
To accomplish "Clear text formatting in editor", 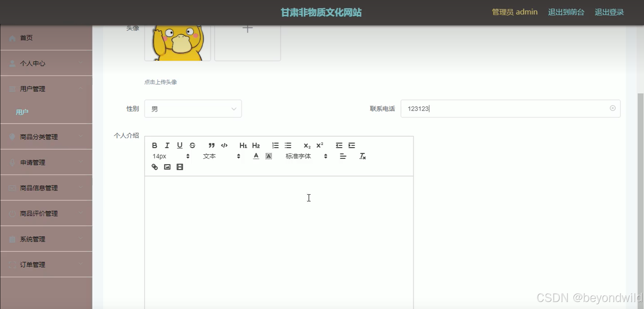I will coord(362,156).
